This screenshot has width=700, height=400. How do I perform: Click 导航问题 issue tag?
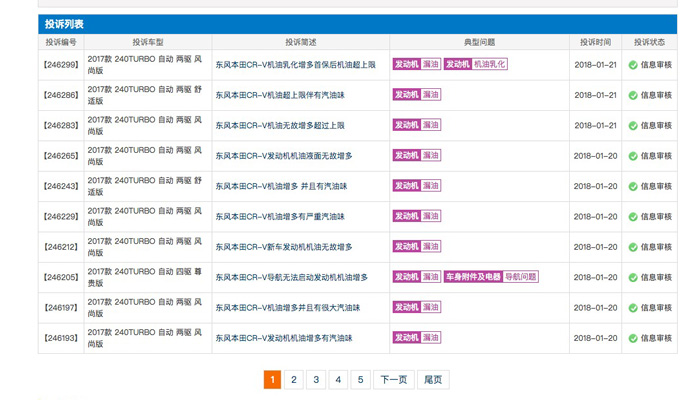[x=520, y=277]
